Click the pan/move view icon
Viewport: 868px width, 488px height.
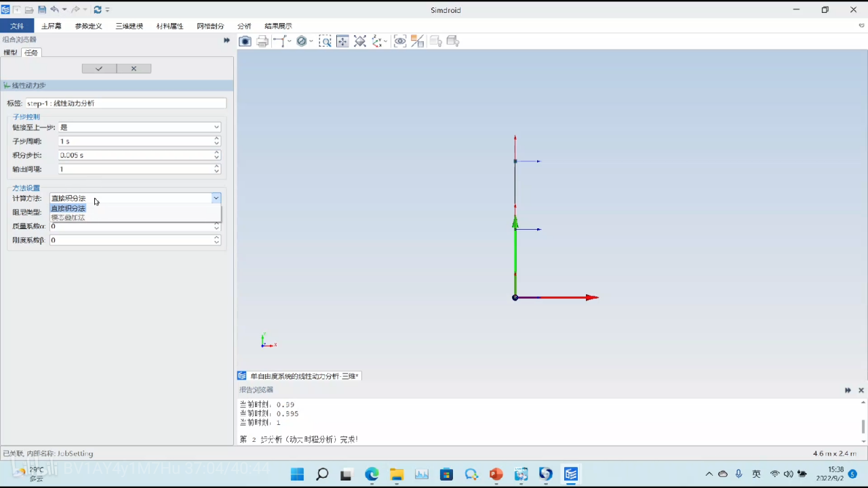click(x=342, y=41)
